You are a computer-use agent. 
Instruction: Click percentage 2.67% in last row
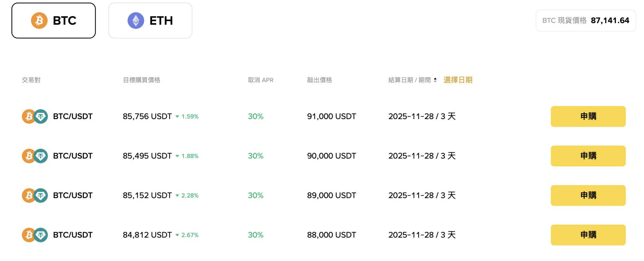(190, 235)
